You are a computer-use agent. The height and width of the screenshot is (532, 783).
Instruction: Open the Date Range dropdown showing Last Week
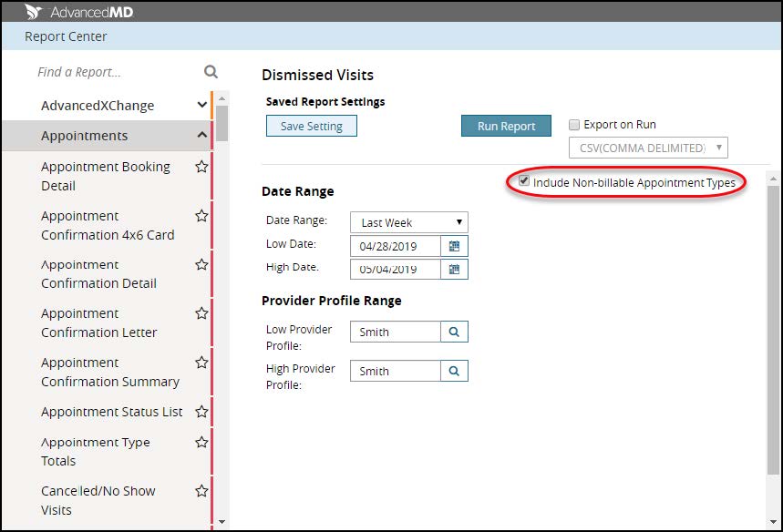408,222
